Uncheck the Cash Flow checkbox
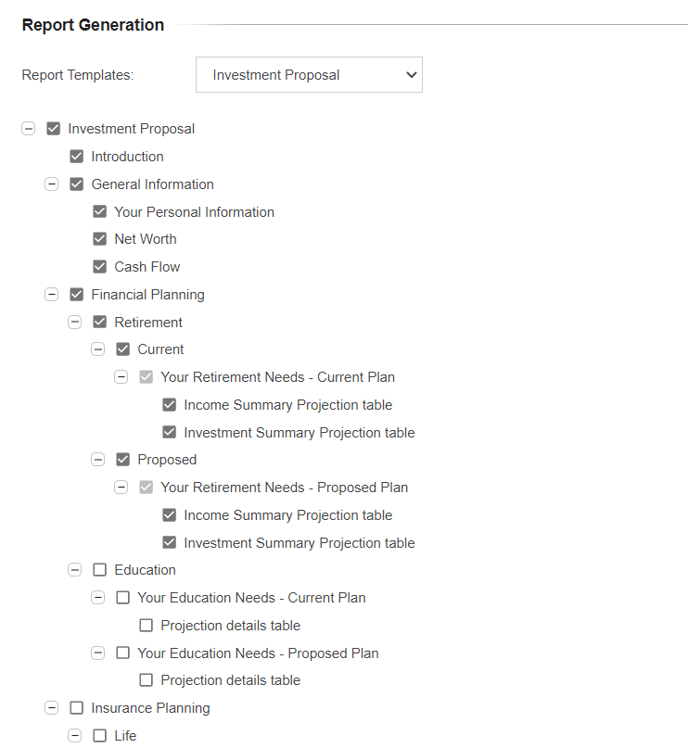The width and height of the screenshot is (688, 748). pos(100,267)
